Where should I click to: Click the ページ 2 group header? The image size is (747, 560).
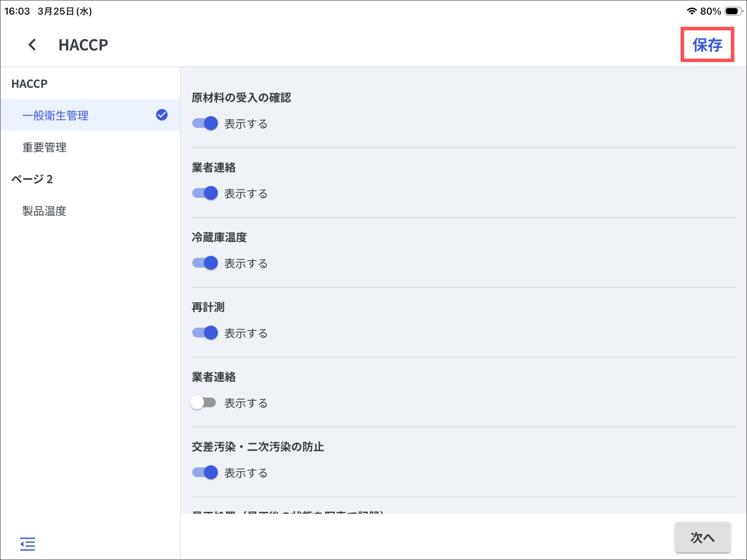click(x=32, y=179)
